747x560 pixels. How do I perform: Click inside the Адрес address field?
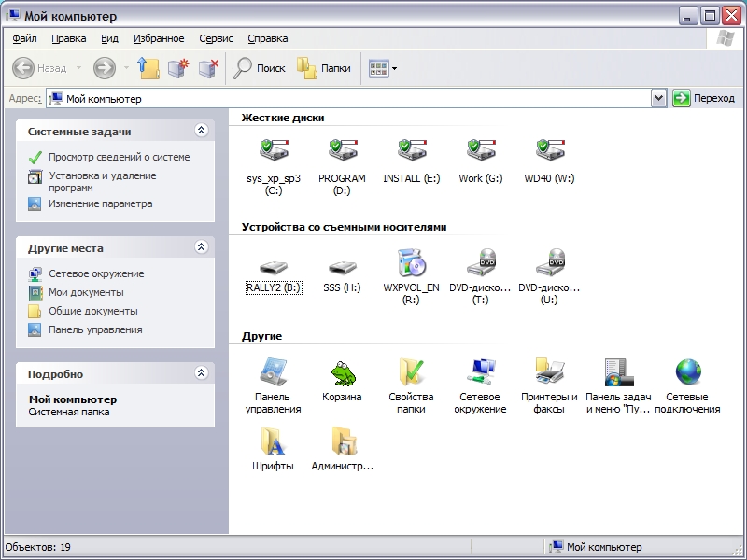click(x=355, y=98)
